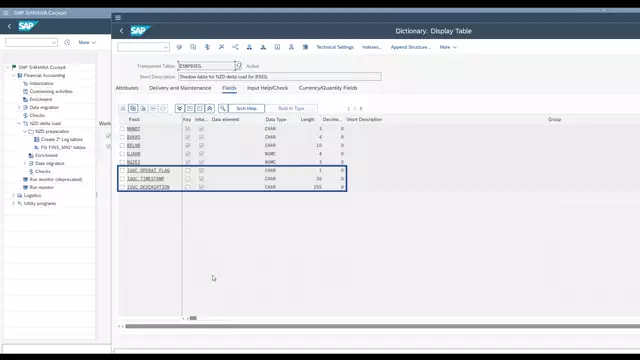Select Run monitor (deprecated) tree node
The height and width of the screenshot is (360, 640).
click(x=56, y=179)
